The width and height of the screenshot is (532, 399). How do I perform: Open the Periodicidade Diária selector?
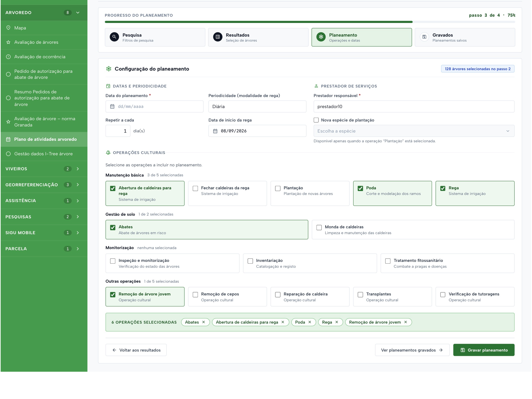pyautogui.click(x=257, y=107)
